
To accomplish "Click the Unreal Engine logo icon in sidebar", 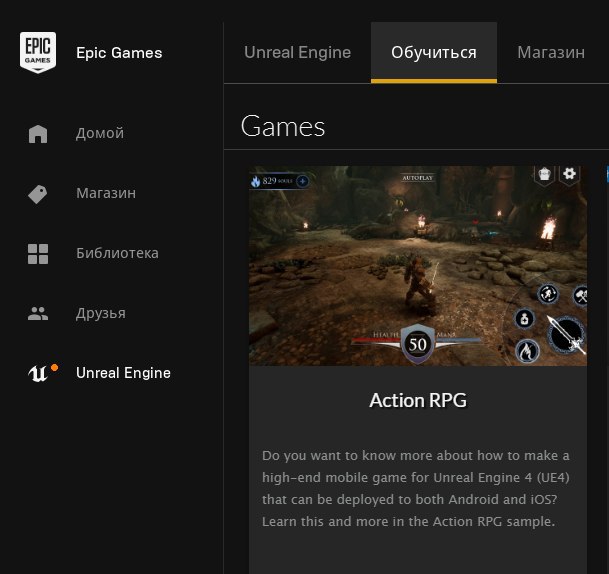I will [x=38, y=374].
